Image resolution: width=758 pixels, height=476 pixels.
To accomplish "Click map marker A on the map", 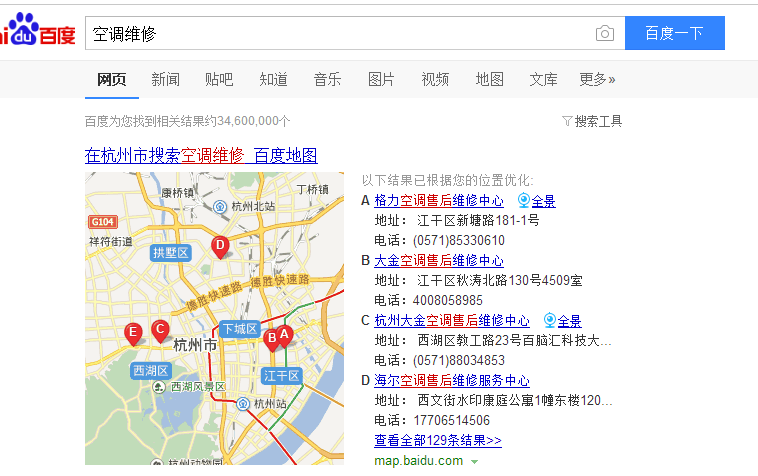I will click(x=284, y=334).
